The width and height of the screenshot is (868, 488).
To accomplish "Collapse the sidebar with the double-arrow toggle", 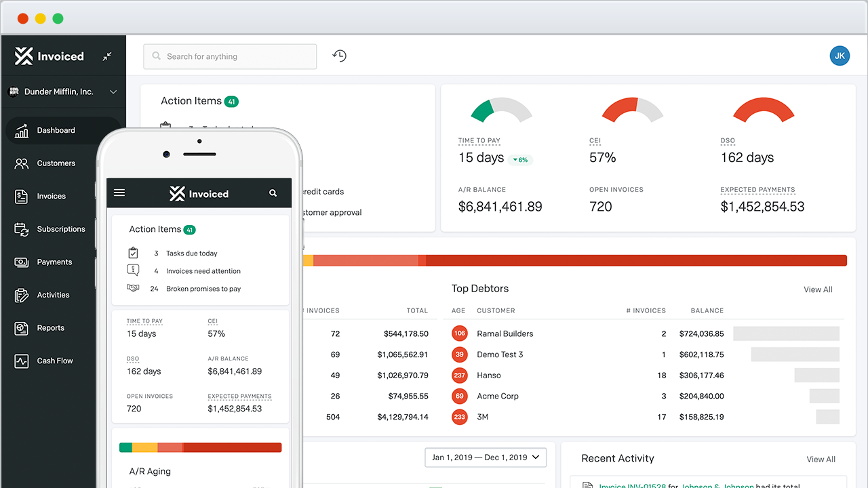I will (x=106, y=56).
